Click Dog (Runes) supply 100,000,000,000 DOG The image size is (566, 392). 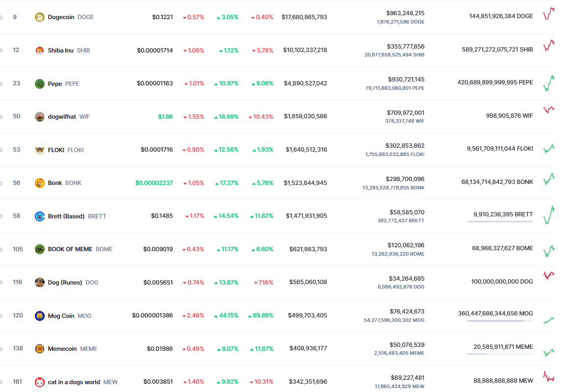click(502, 282)
